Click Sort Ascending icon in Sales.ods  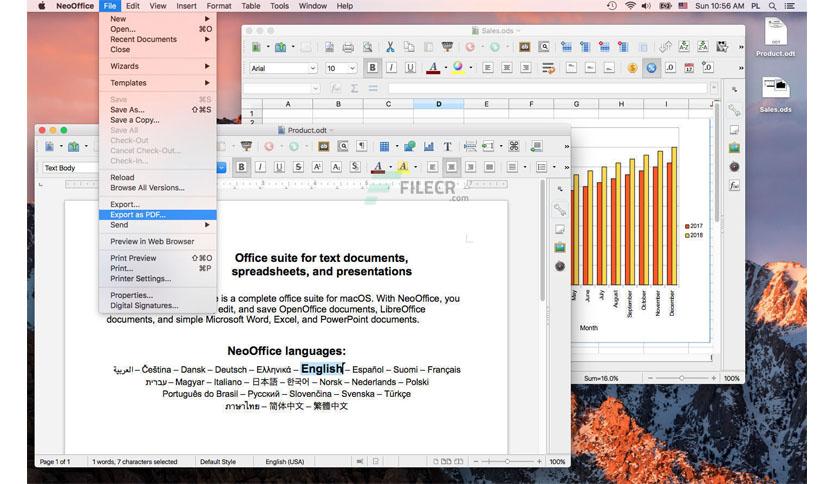pyautogui.click(x=684, y=47)
